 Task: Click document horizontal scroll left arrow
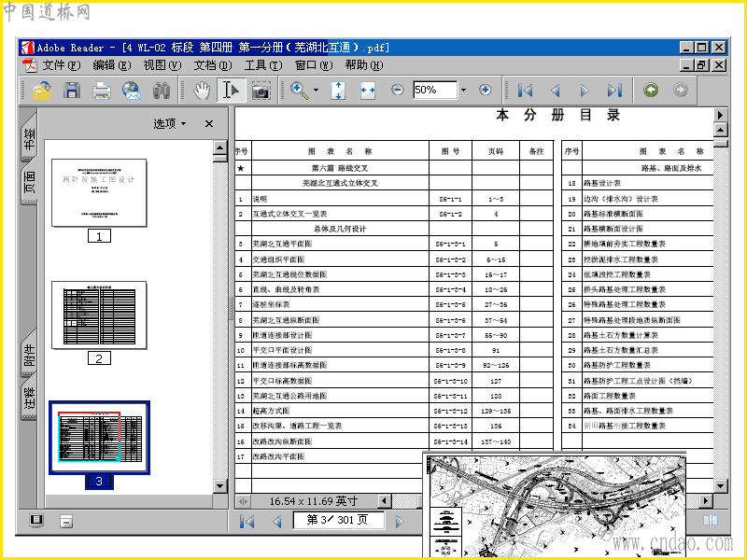384,500
